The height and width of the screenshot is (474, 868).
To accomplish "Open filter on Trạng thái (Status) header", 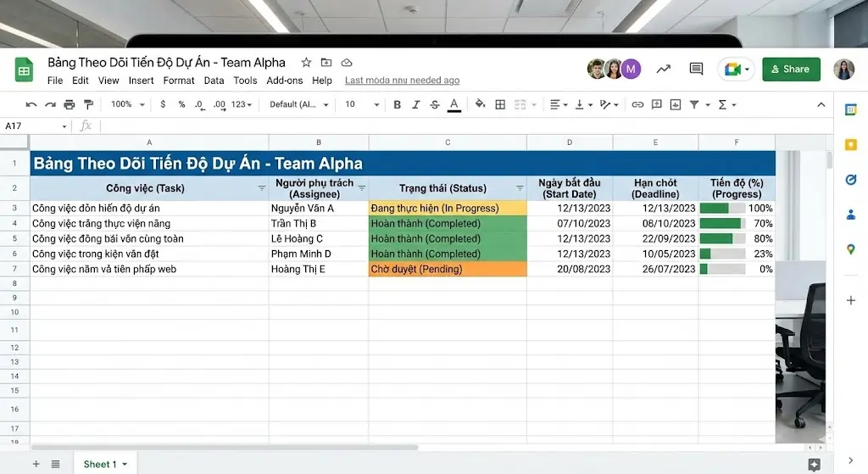I will [520, 188].
